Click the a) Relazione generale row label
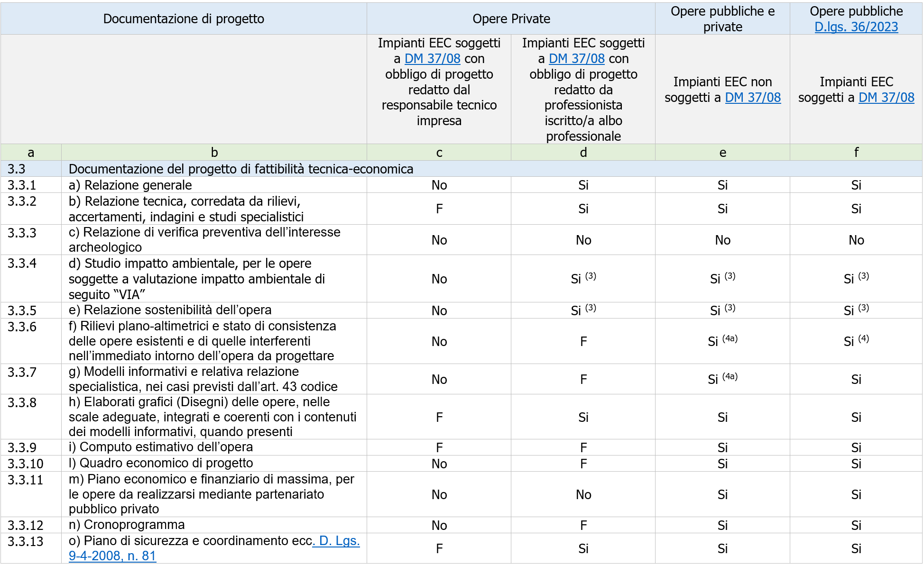The image size is (924, 565). [x=130, y=185]
